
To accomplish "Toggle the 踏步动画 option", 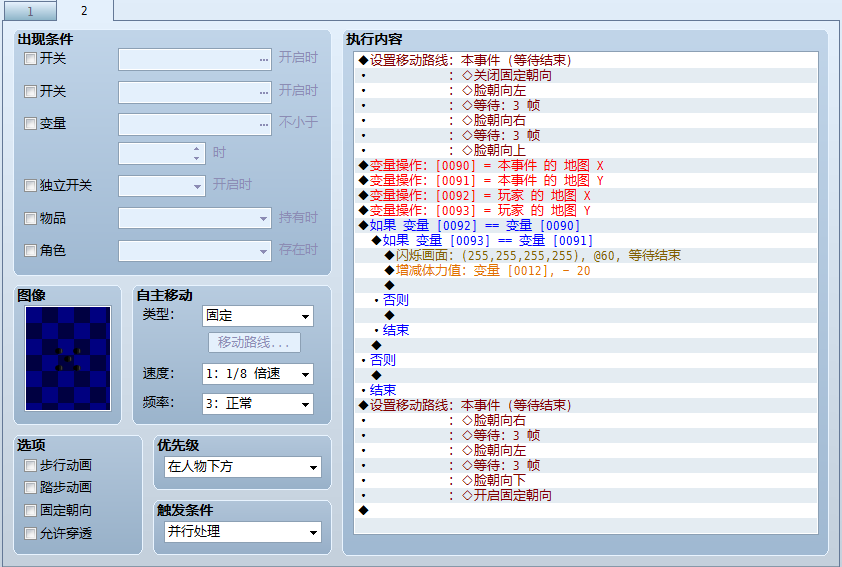I will (30, 488).
